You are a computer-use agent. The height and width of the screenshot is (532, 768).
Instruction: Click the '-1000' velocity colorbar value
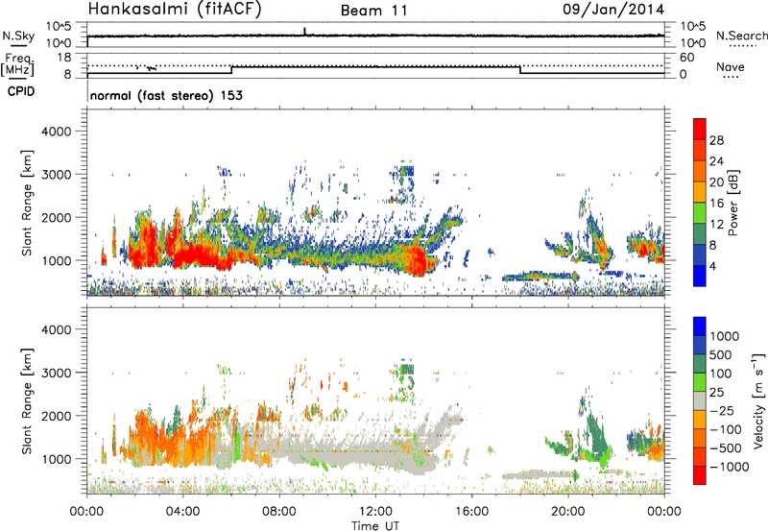pyautogui.click(x=730, y=467)
